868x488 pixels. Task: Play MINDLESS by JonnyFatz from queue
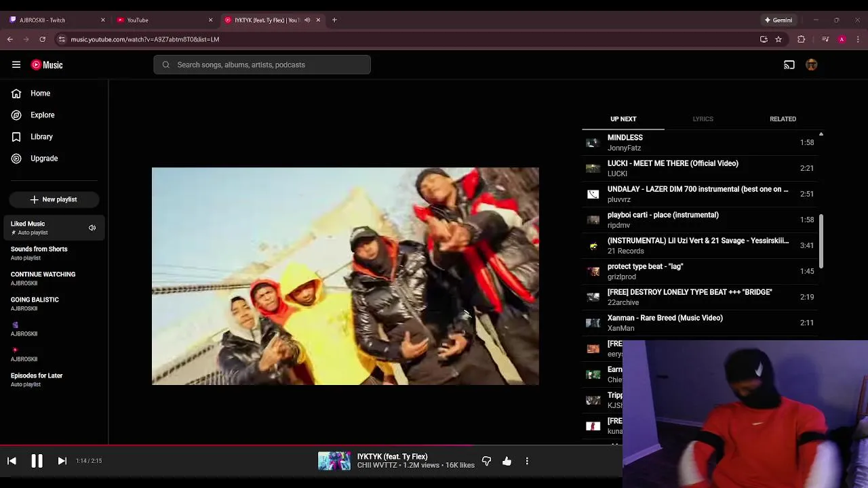tap(700, 142)
